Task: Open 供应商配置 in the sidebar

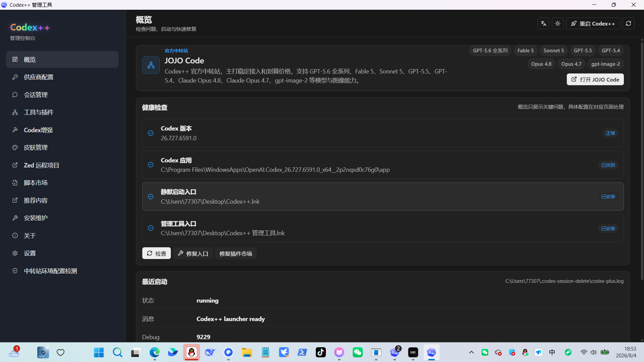Action: coord(62,77)
